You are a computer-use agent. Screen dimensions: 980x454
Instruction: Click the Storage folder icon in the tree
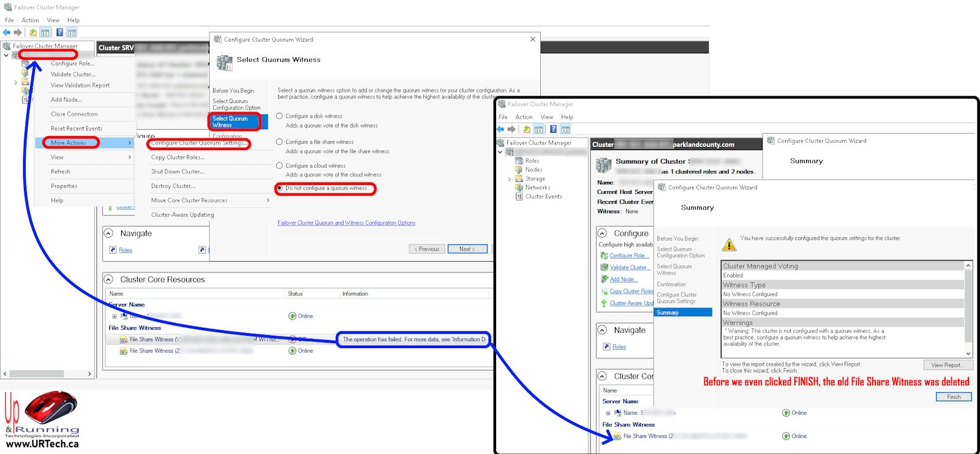tap(518, 179)
